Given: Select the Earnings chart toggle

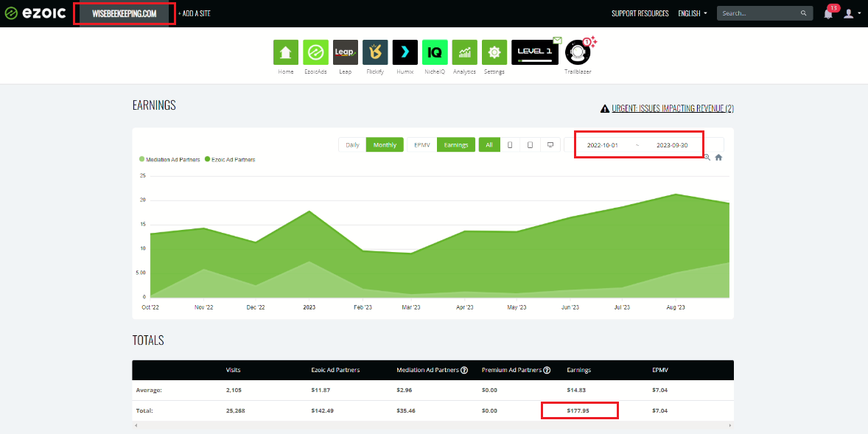Looking at the screenshot, I should [x=456, y=145].
